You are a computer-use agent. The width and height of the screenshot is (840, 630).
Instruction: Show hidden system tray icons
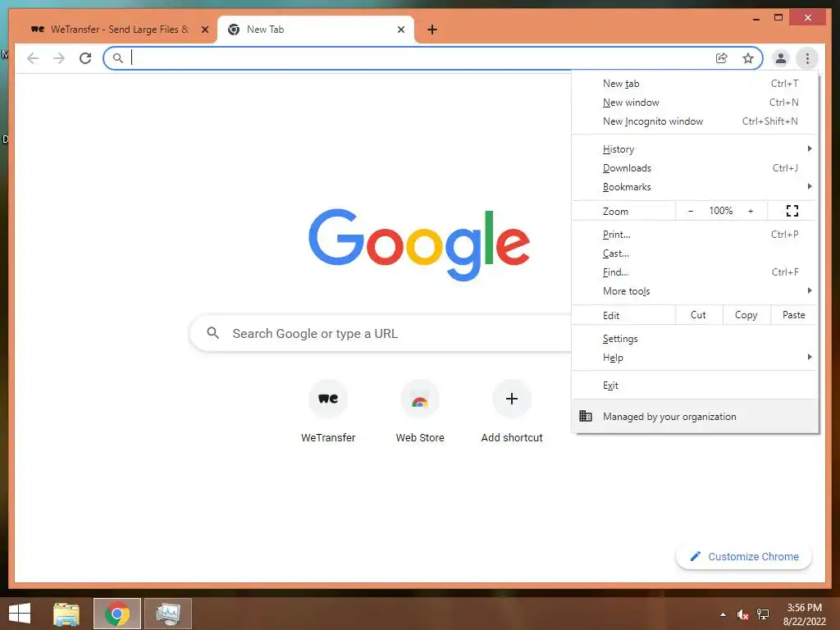(x=724, y=614)
